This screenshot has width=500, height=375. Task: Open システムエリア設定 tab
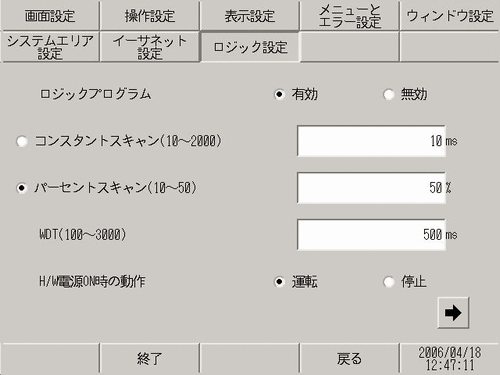(50, 47)
